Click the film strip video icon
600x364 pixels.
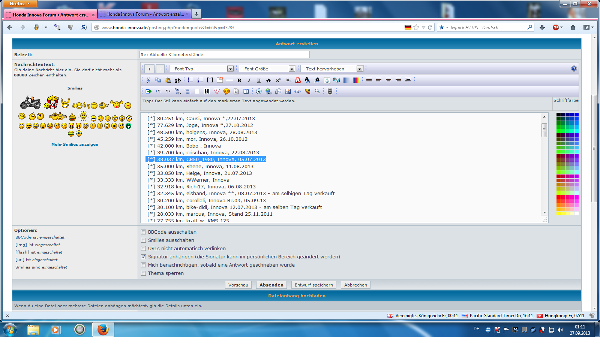330,91
